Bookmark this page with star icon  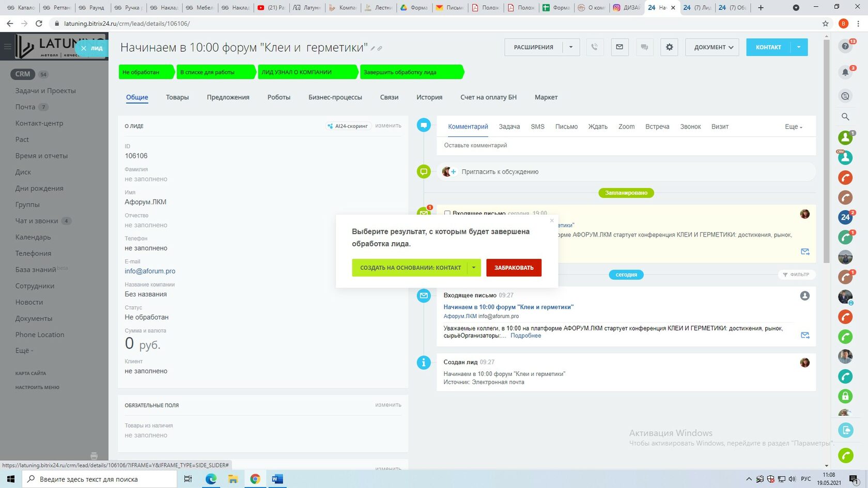click(x=825, y=24)
